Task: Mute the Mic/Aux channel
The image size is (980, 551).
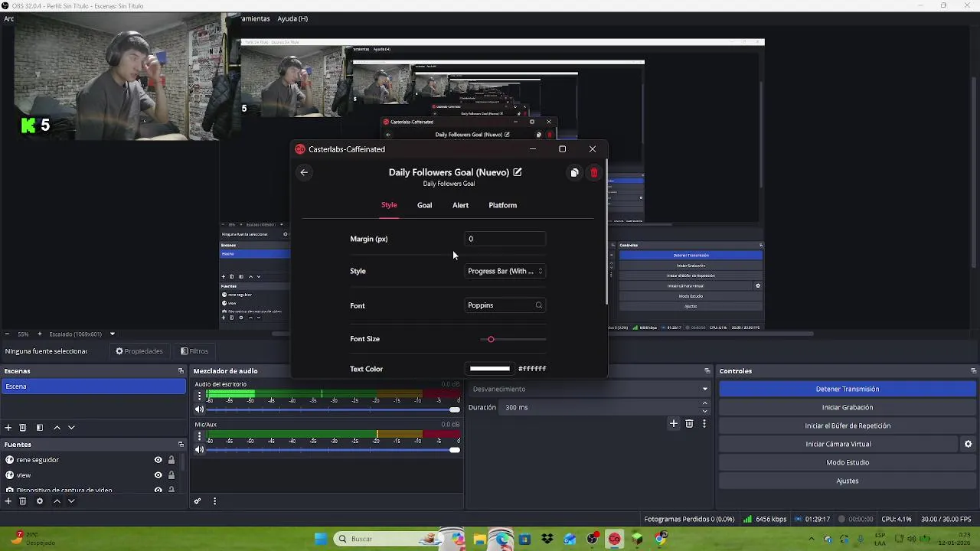Action: [199, 450]
